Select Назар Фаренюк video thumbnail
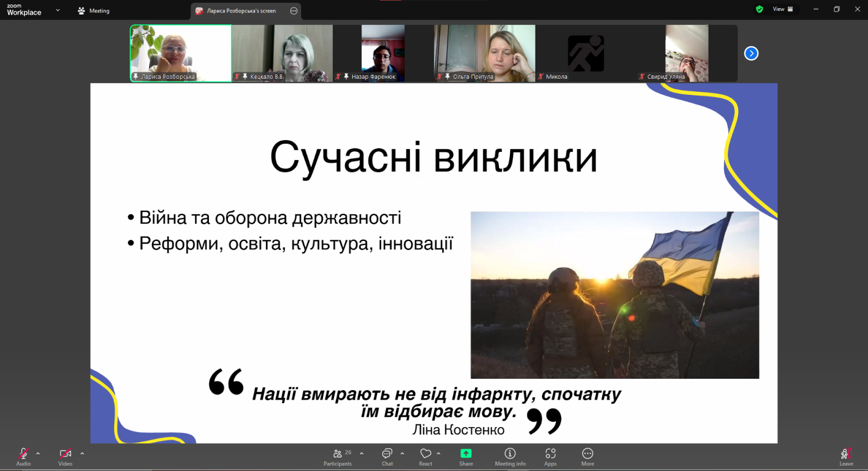The width and height of the screenshot is (868, 471). click(x=383, y=53)
